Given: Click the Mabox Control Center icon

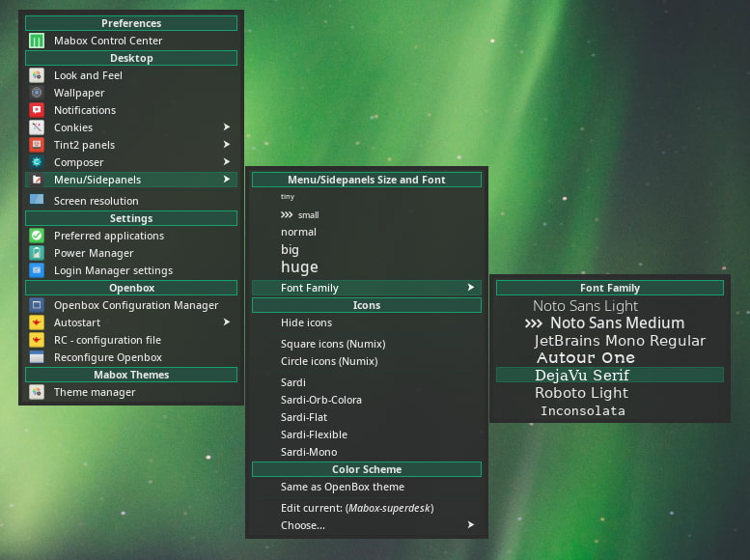Looking at the screenshot, I should pyautogui.click(x=37, y=41).
